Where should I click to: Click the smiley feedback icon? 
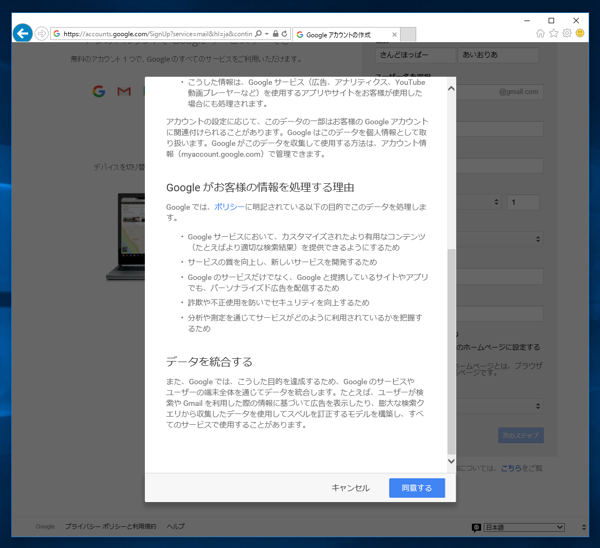[x=580, y=33]
